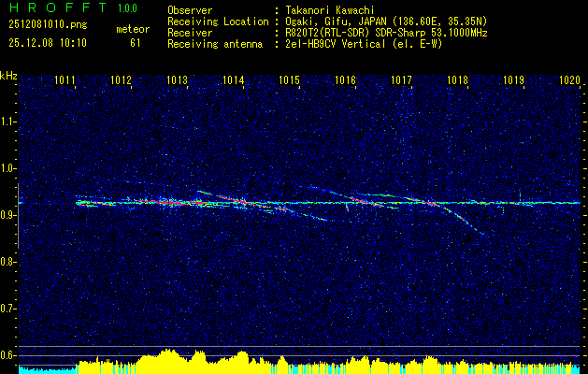This screenshot has width=588, height=374.
Task: Click the Receiver field label
Action: tap(190, 33)
